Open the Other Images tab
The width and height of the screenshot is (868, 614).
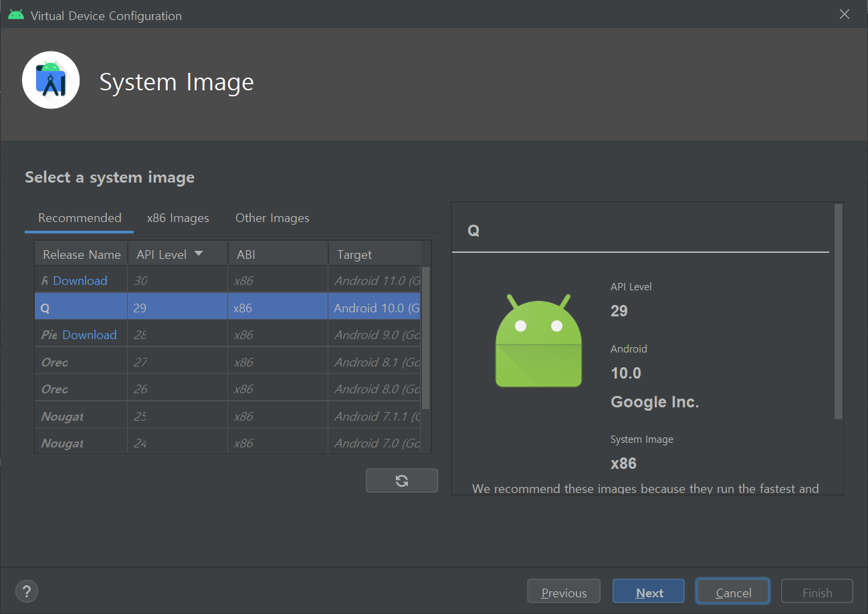pos(272,218)
